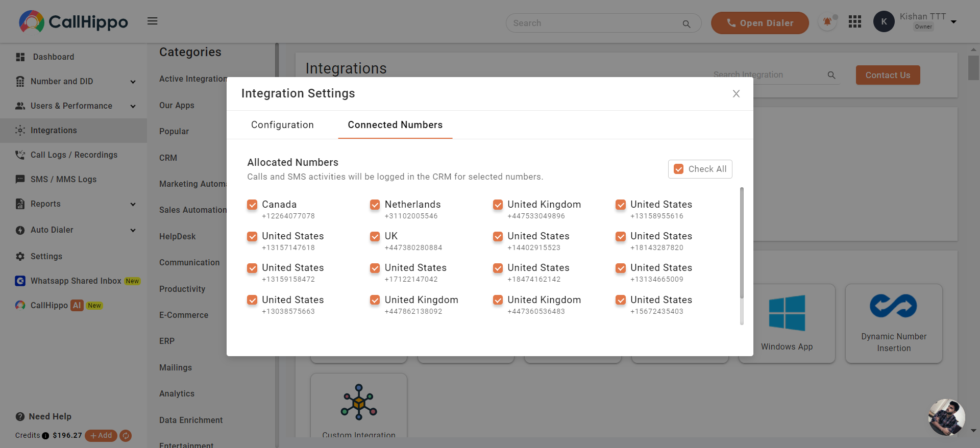Click the search magnifier icon in top bar
This screenshot has width=980, height=448.
687,23
